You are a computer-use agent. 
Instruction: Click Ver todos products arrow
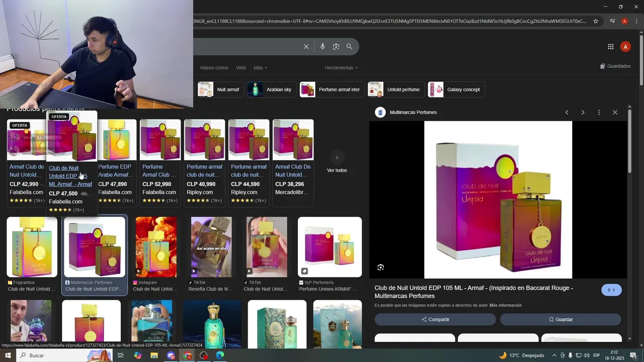(337, 157)
